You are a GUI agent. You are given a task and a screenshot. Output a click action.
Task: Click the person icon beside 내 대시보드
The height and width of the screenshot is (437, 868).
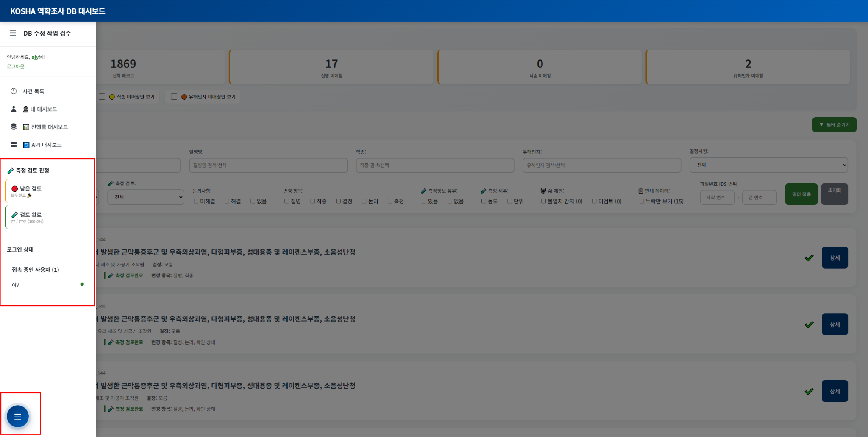tap(14, 109)
